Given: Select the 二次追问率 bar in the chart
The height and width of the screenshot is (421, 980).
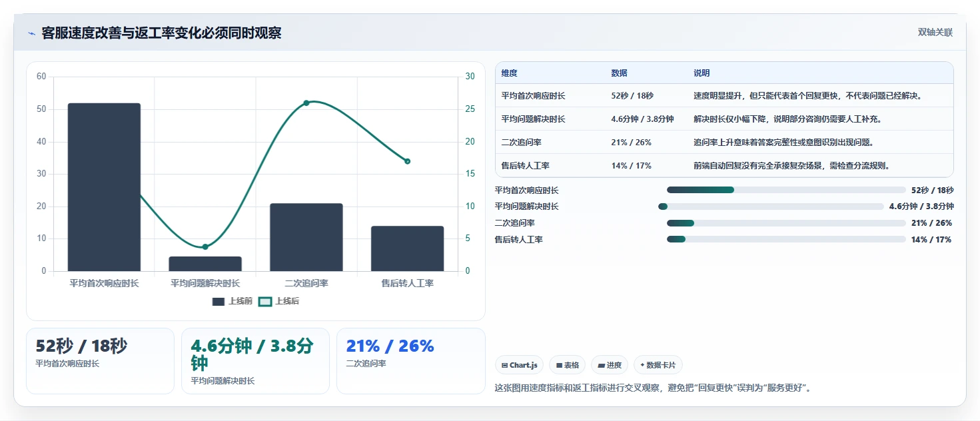Looking at the screenshot, I should [306, 237].
